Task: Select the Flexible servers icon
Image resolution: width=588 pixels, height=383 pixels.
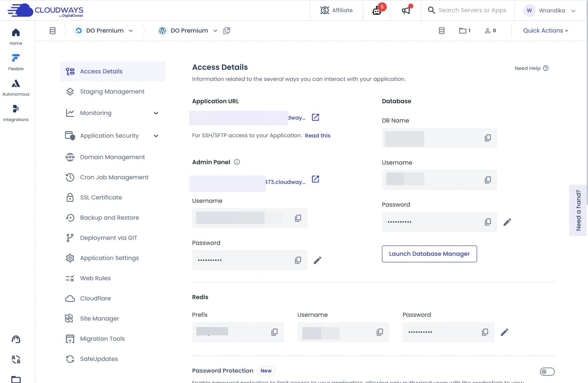Action: (16, 61)
